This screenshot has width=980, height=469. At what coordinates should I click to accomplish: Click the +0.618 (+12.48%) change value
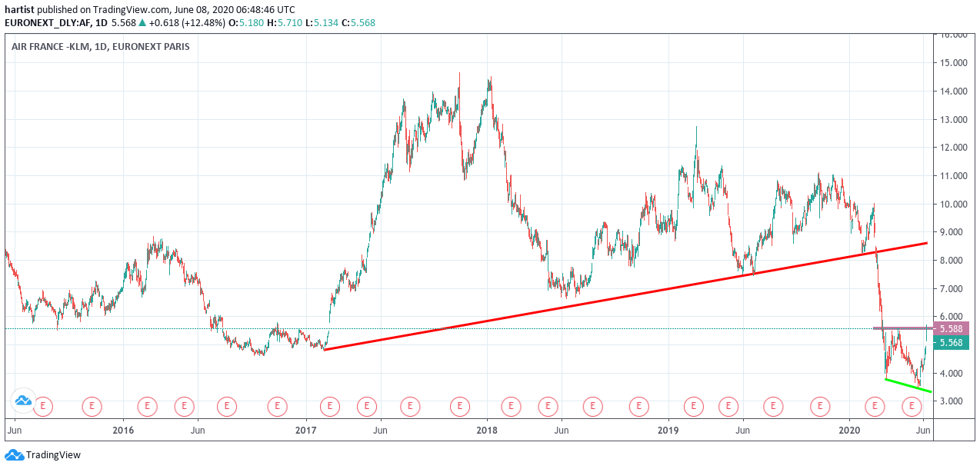pos(188,23)
